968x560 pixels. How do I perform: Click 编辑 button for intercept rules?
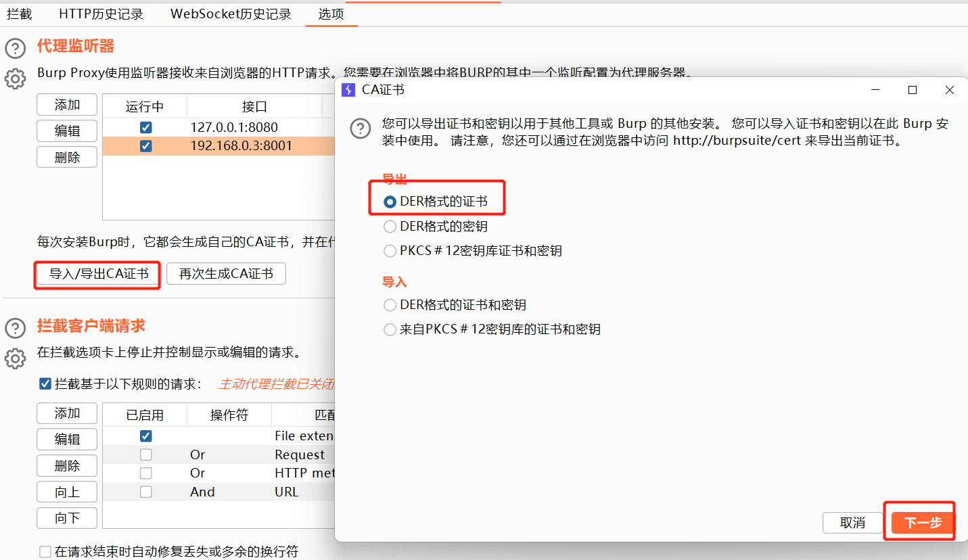pos(67,439)
